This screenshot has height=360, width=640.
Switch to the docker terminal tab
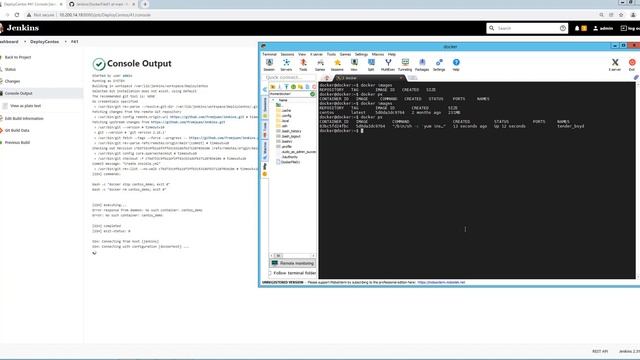pos(369,78)
